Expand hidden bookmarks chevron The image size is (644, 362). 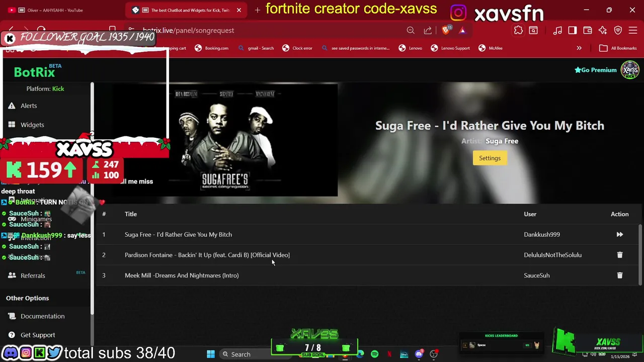pyautogui.click(x=579, y=48)
